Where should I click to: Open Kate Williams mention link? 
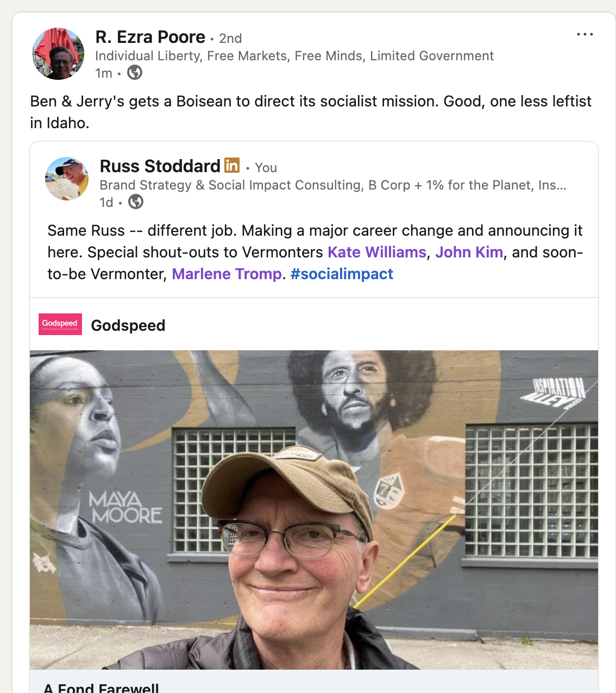(x=377, y=252)
